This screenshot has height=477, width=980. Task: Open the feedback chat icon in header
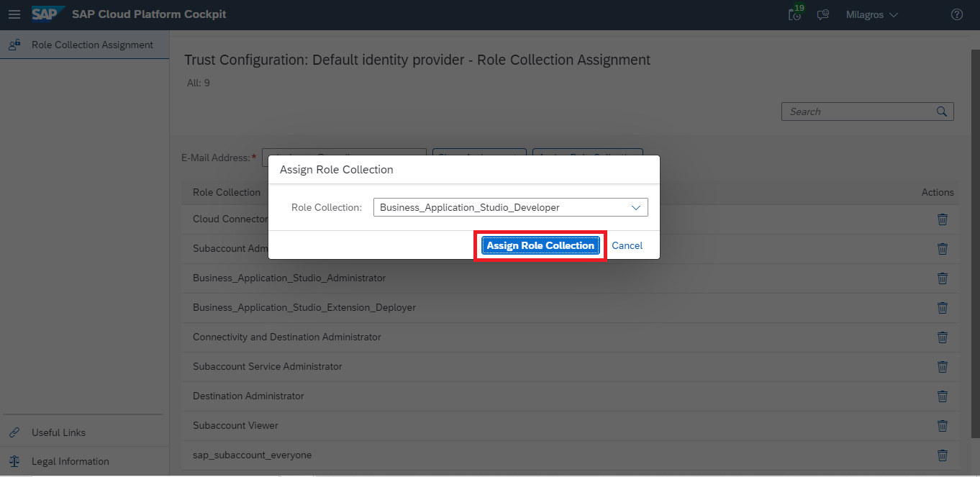[x=823, y=14]
